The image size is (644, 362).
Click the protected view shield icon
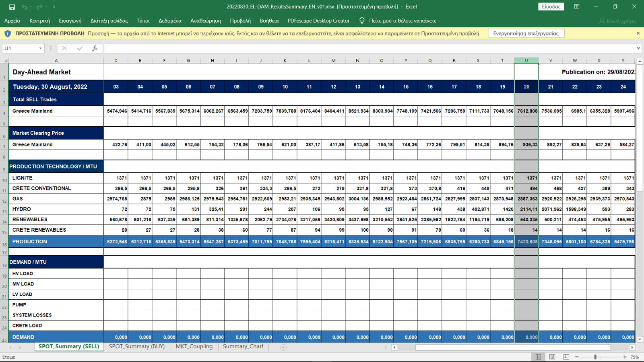point(7,33)
